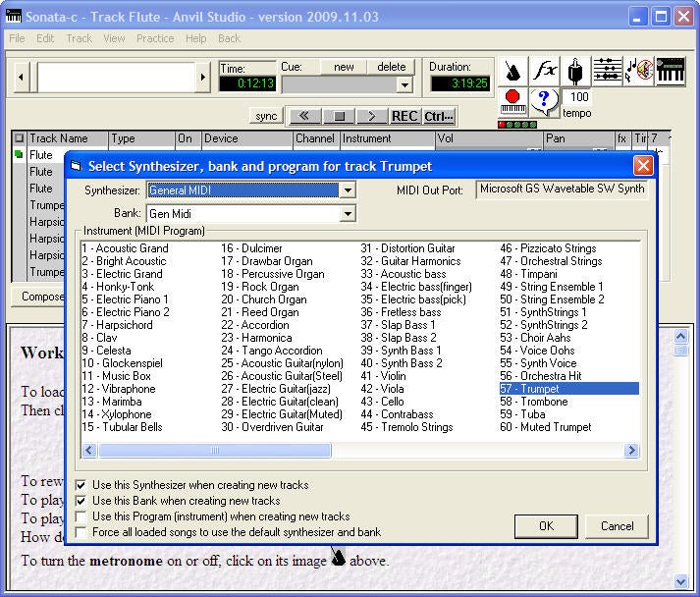Click the Anvil Studio title bar icon
The image size is (700, 597).
click(14, 16)
